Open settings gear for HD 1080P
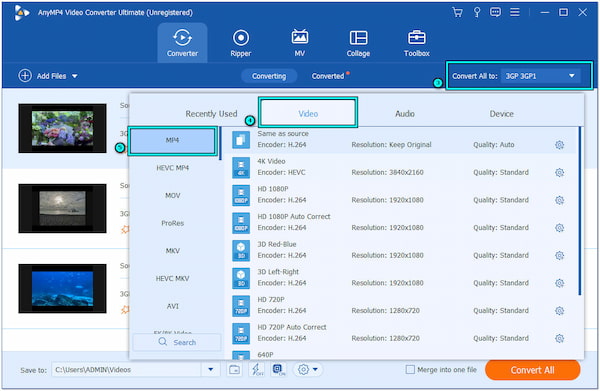The image size is (600, 391). pyautogui.click(x=559, y=200)
